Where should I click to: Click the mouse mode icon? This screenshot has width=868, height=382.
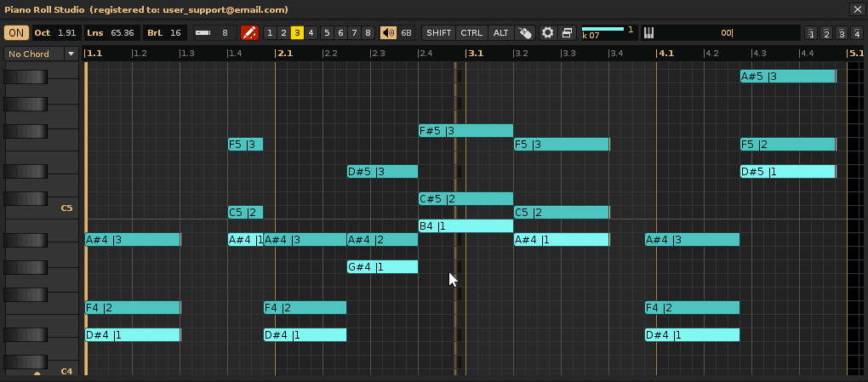(x=525, y=33)
